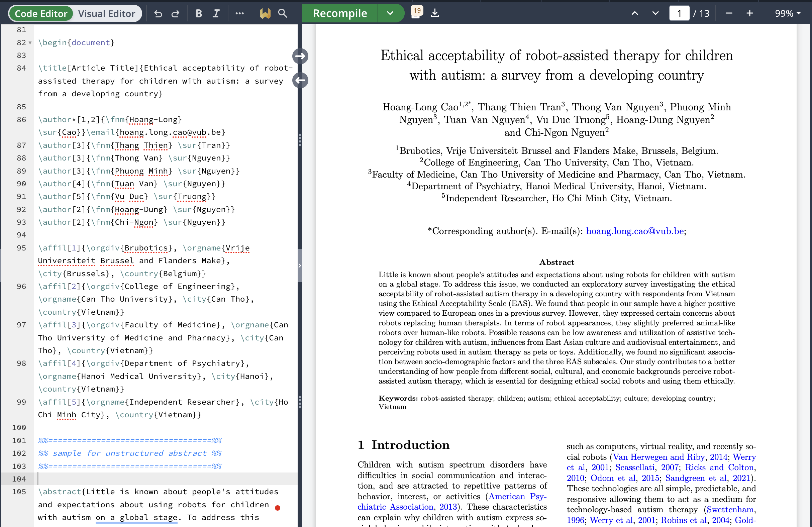Click the undo arrow icon
This screenshot has width=812, height=527.
point(158,14)
